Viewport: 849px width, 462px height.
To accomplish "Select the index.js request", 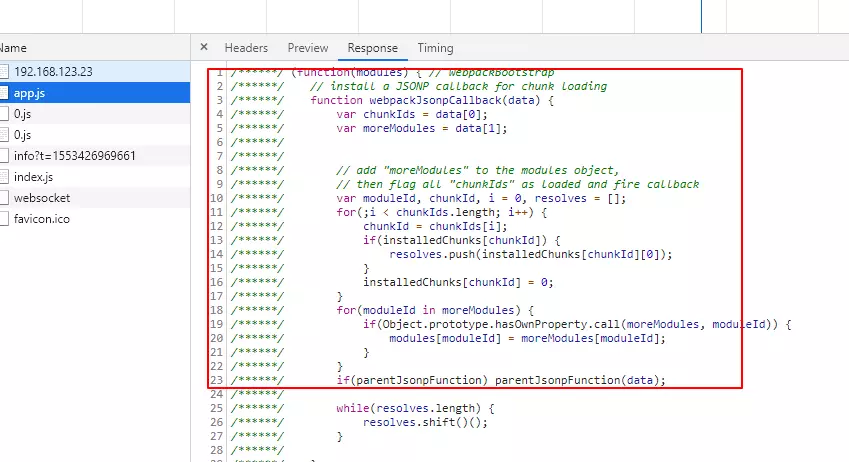I will (95, 177).
